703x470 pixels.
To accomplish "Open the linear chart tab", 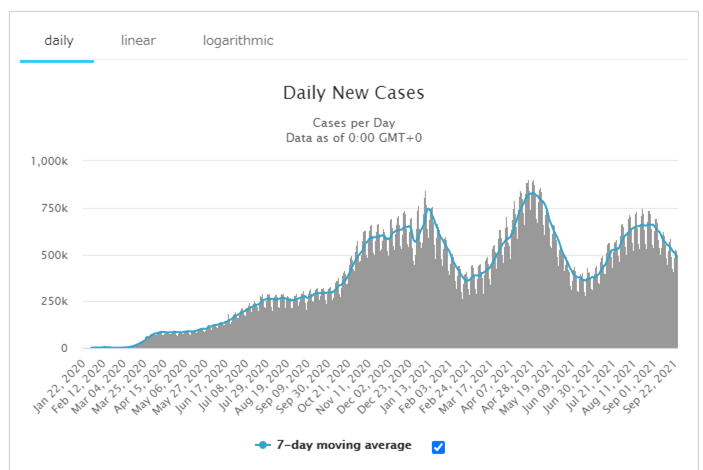I will pyautogui.click(x=138, y=41).
